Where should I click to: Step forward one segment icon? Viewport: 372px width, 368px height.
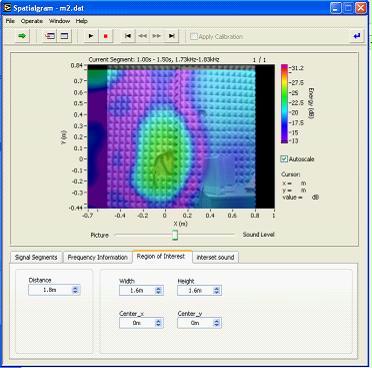(157, 36)
